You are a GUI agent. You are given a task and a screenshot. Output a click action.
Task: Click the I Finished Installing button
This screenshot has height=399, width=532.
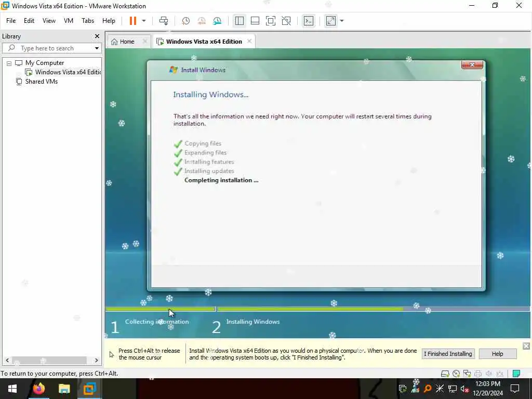(448, 354)
